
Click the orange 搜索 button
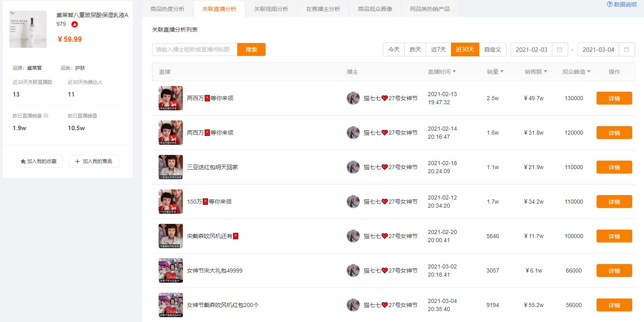251,49
